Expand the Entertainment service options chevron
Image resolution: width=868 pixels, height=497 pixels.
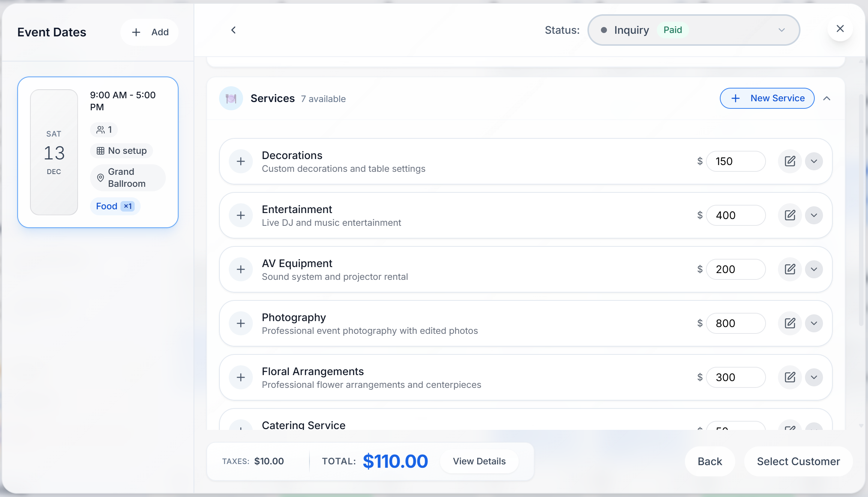[814, 215]
